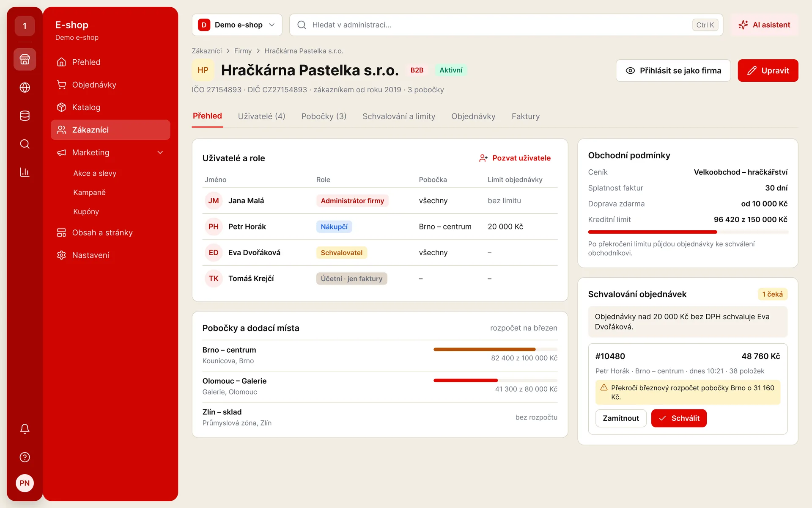The width and height of the screenshot is (812, 508).
Task: Focus the Hledat v administraci search field
Action: coord(506,25)
